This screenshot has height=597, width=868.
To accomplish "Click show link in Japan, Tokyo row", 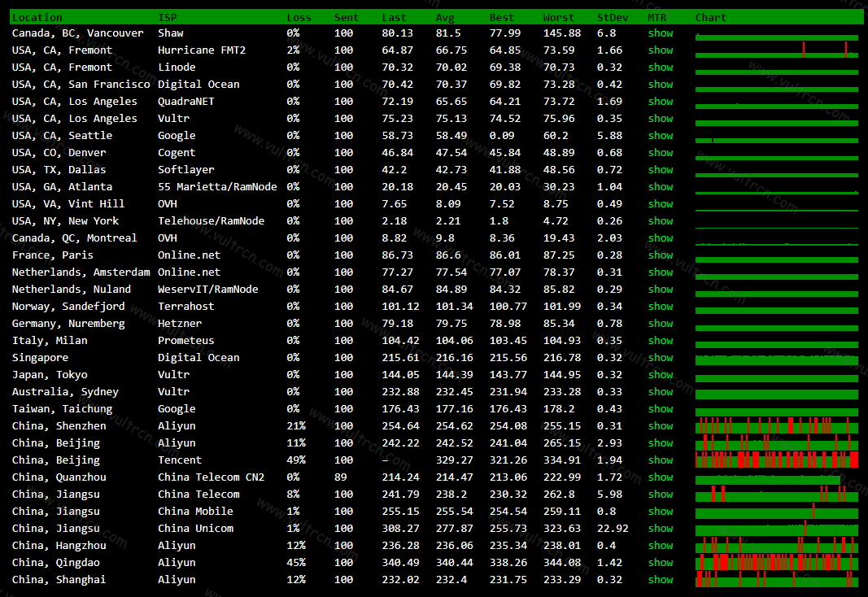I will 661,375.
